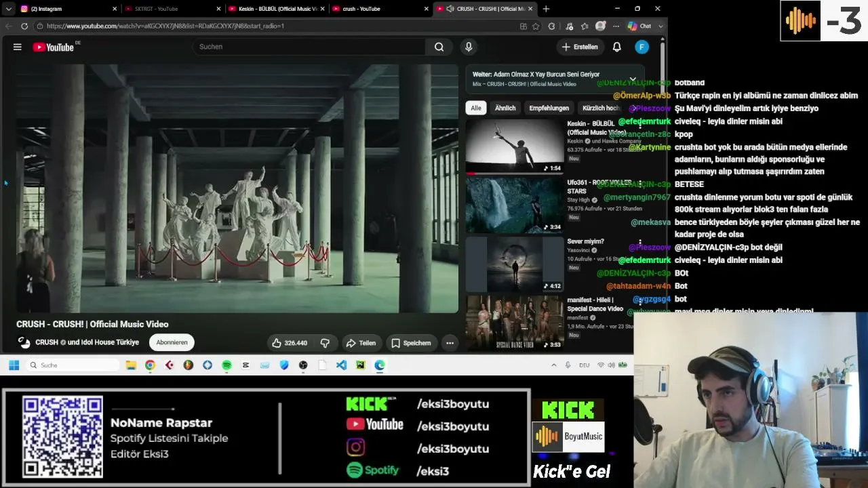Close the Instagram tab
Screen dimensions: 868x488
[115, 9]
